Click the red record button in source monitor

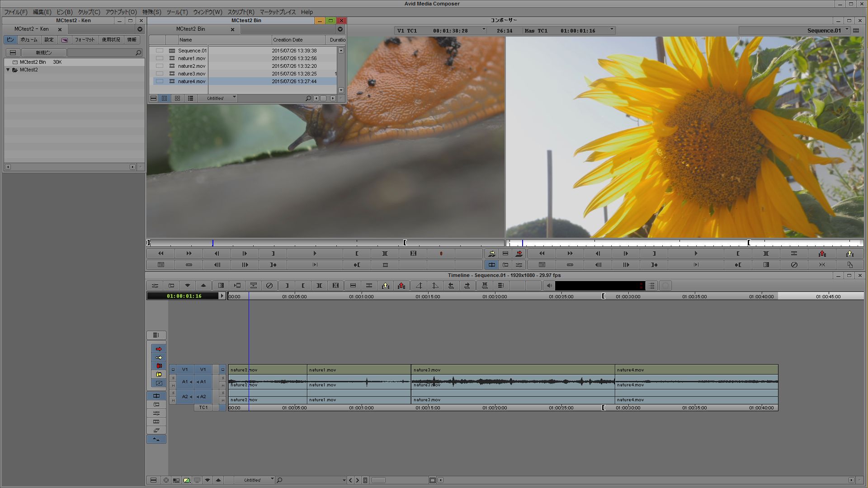pyautogui.click(x=441, y=253)
